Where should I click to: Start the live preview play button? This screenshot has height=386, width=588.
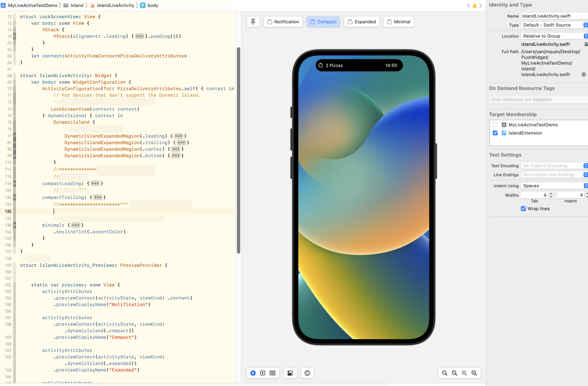pyautogui.click(x=253, y=373)
